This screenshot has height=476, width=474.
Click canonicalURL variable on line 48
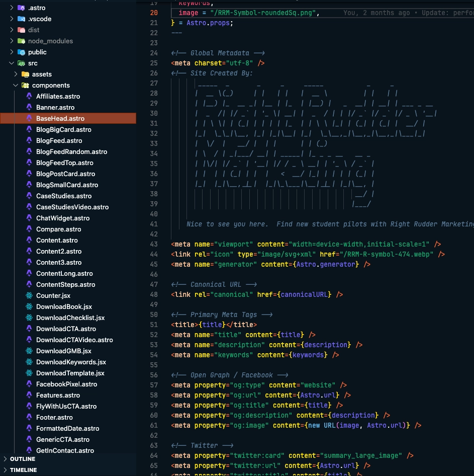click(304, 294)
